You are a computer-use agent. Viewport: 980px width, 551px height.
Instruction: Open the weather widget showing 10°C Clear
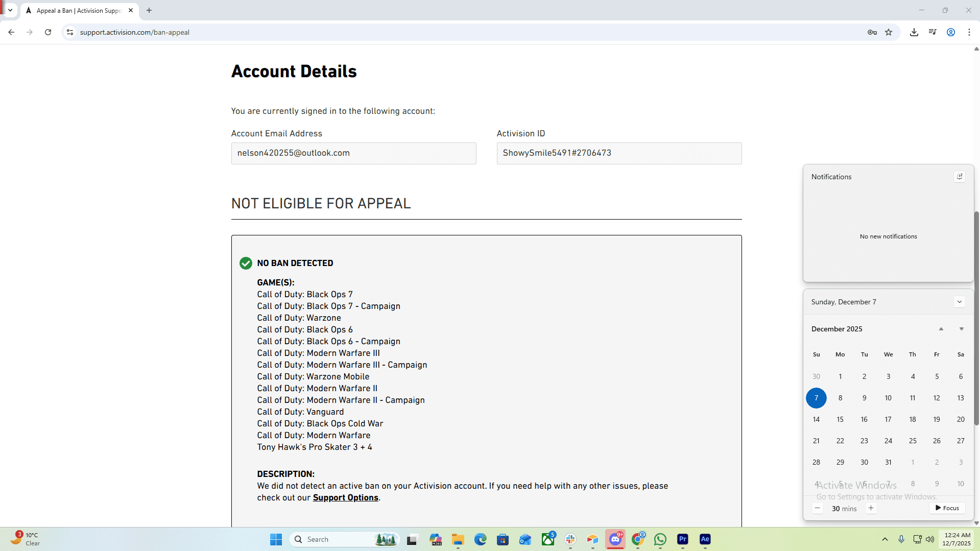26,539
